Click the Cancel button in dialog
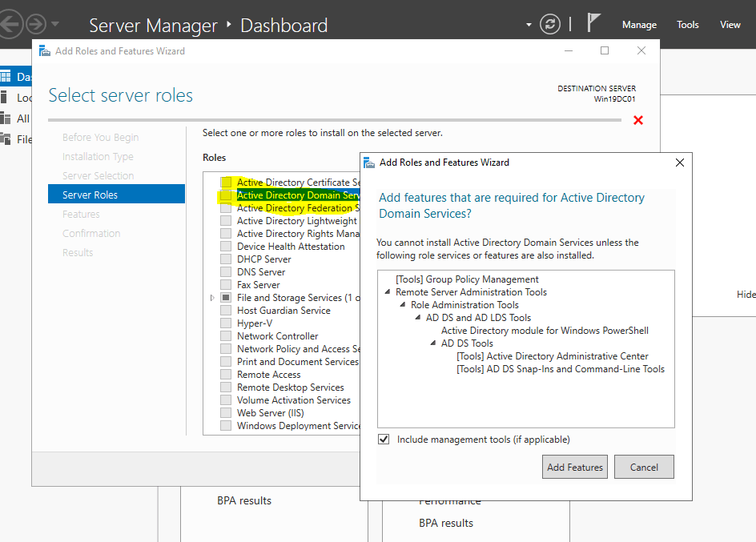 point(644,468)
